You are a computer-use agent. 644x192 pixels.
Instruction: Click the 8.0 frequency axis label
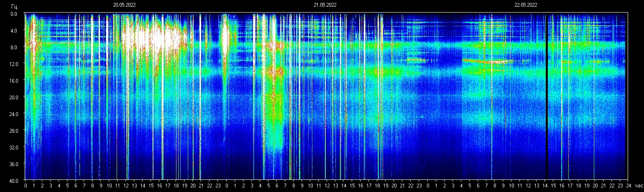pyautogui.click(x=14, y=47)
